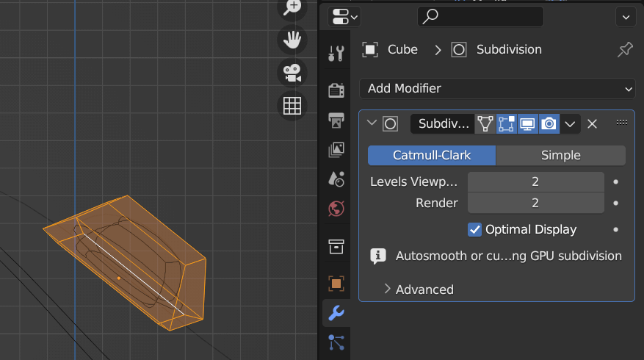Animate Render levels property dot
The width and height of the screenshot is (644, 360).
click(615, 203)
